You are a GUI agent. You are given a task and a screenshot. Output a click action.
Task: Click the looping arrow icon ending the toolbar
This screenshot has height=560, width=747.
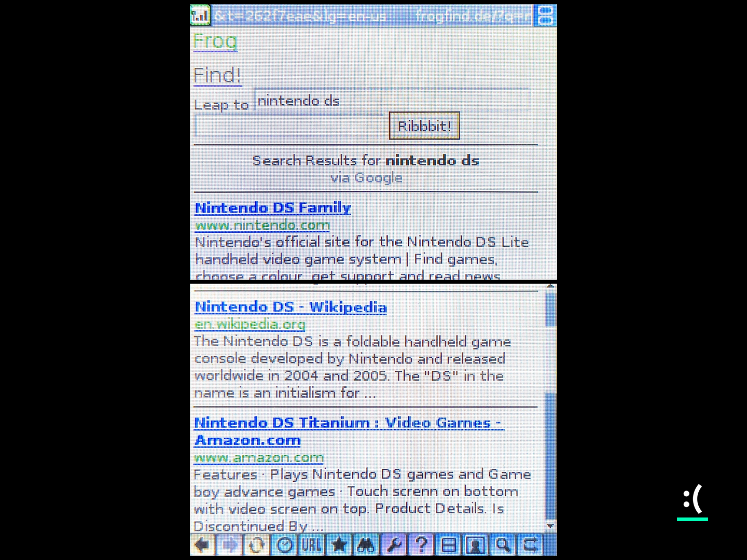click(x=530, y=545)
